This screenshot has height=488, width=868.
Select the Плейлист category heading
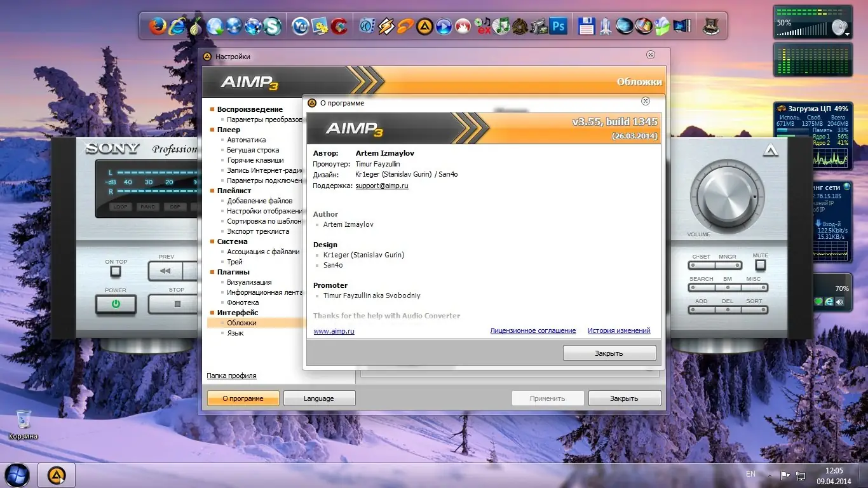234,191
